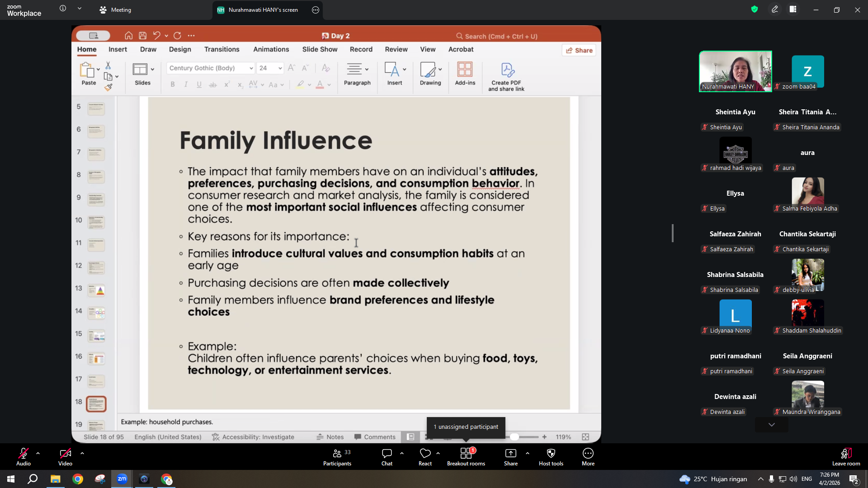Open the Zoom security shield icon

tap(754, 9)
